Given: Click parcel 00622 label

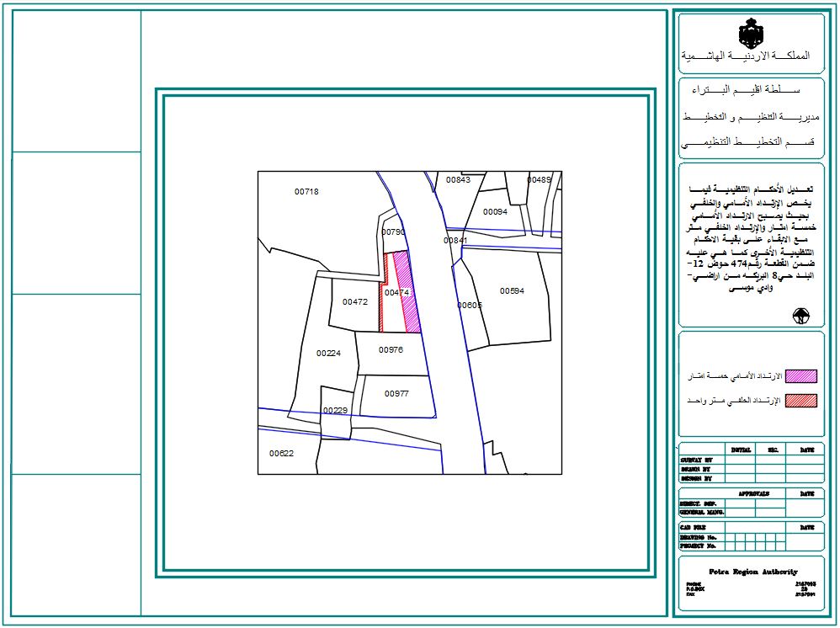Looking at the screenshot, I should click(281, 454).
